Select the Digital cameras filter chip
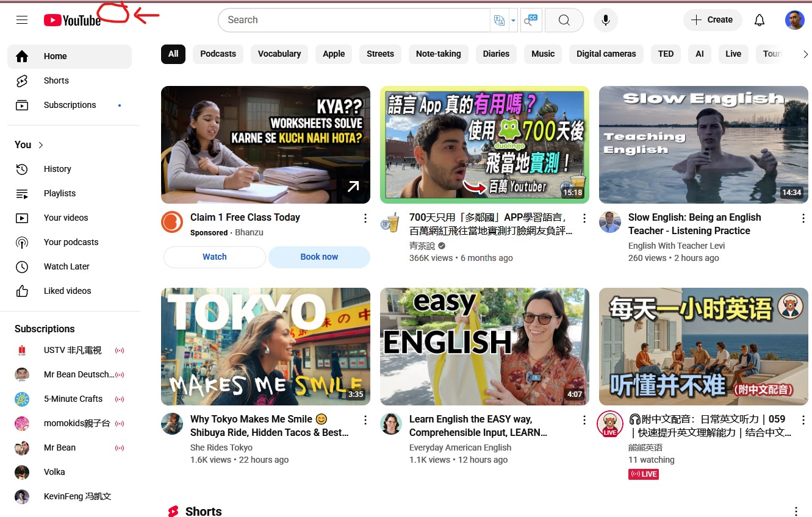The height and width of the screenshot is (517, 812). 606,54
